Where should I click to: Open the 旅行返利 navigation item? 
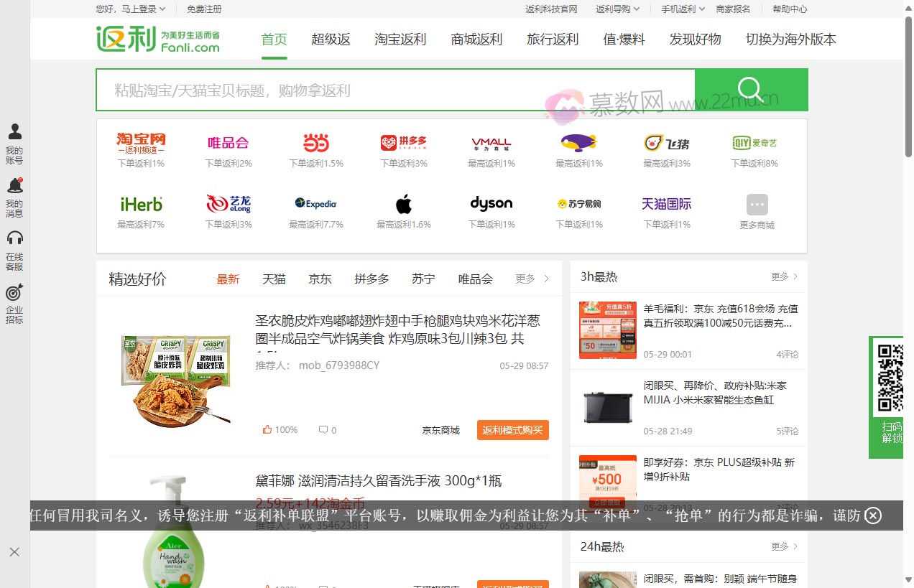click(553, 40)
